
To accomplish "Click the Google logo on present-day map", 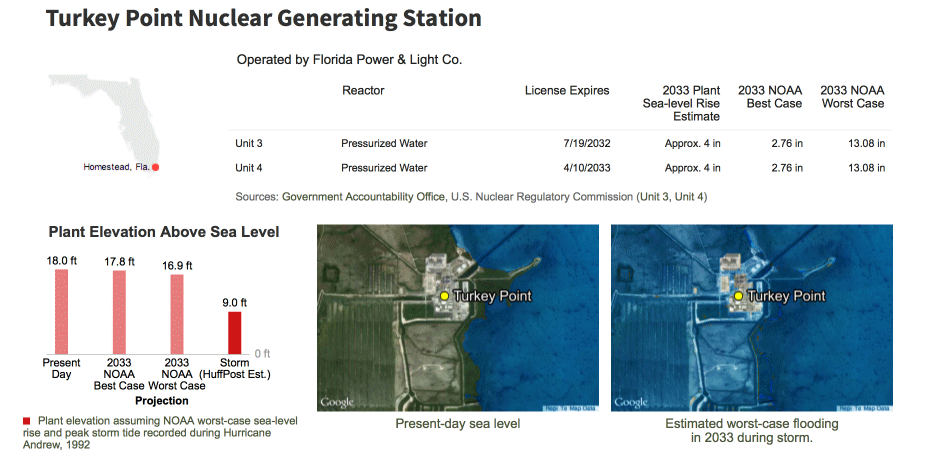I will [x=337, y=402].
